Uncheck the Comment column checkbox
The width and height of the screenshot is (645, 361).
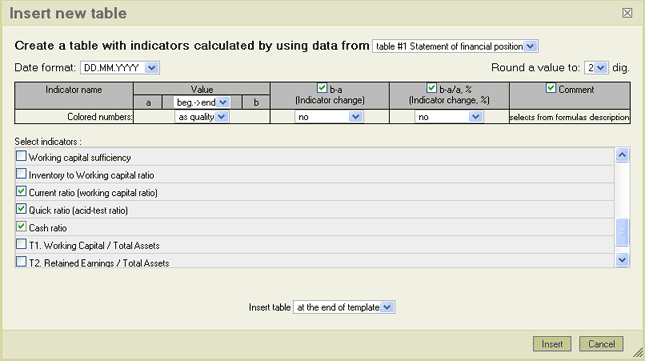[x=551, y=88]
